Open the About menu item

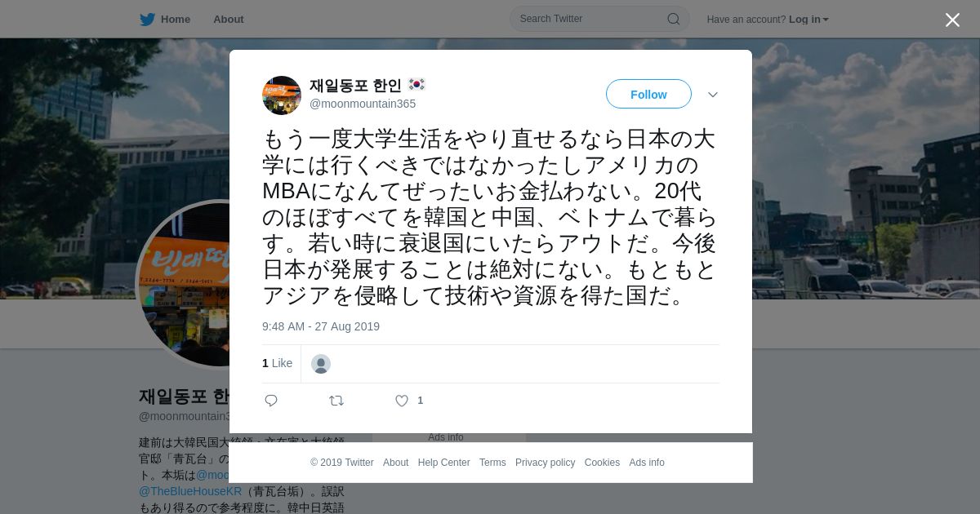click(x=229, y=19)
